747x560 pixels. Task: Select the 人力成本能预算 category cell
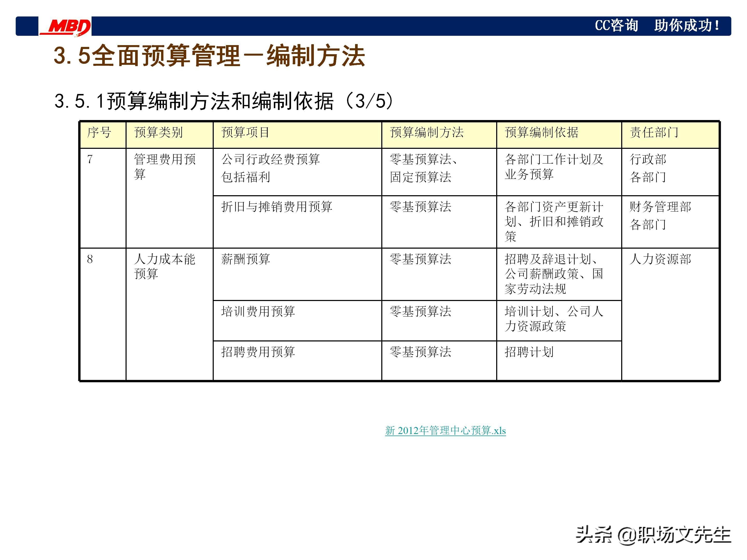click(x=170, y=314)
